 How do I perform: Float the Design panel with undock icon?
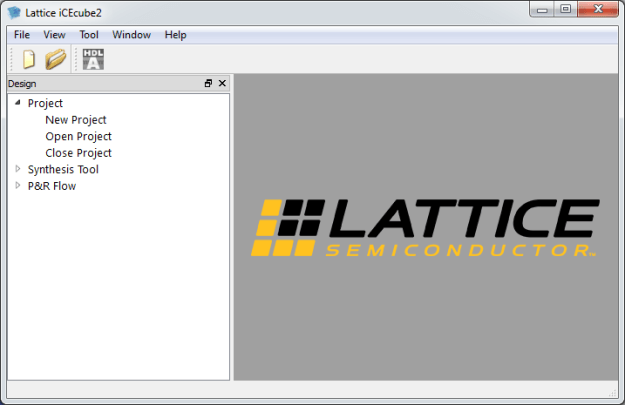[x=208, y=84]
